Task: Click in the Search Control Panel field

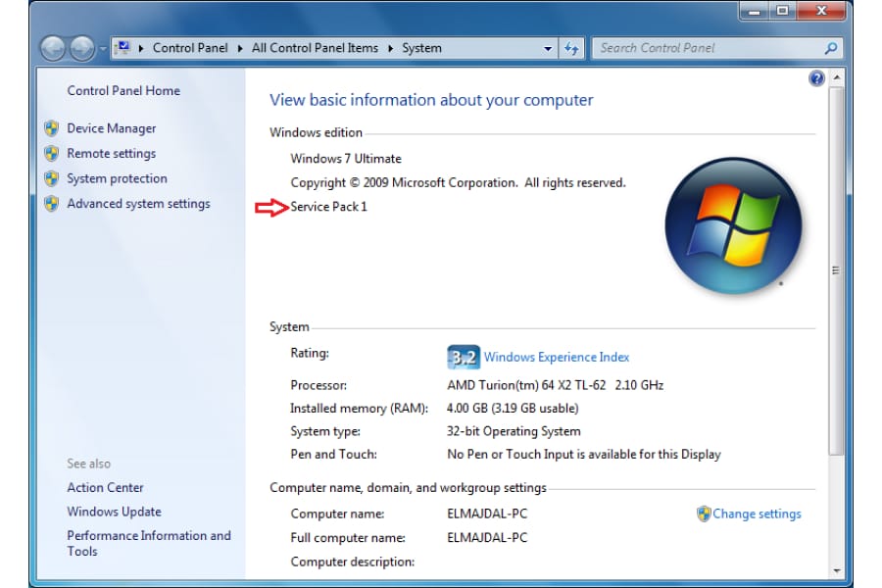Action: (x=709, y=48)
